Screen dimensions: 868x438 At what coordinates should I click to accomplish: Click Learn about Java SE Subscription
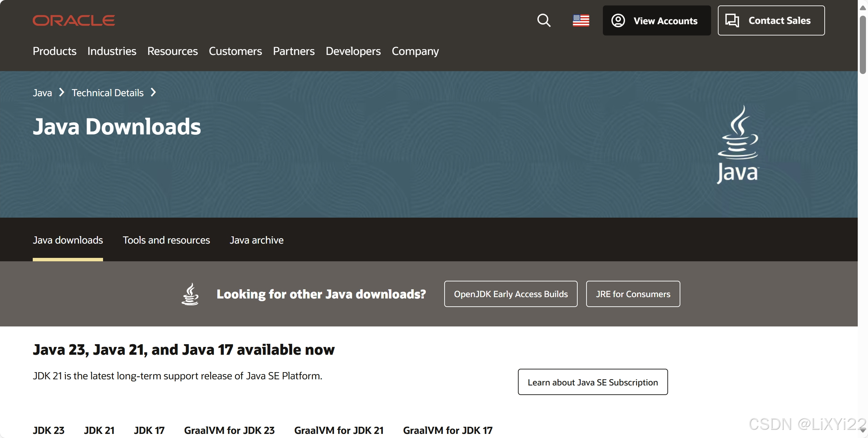pyautogui.click(x=592, y=382)
